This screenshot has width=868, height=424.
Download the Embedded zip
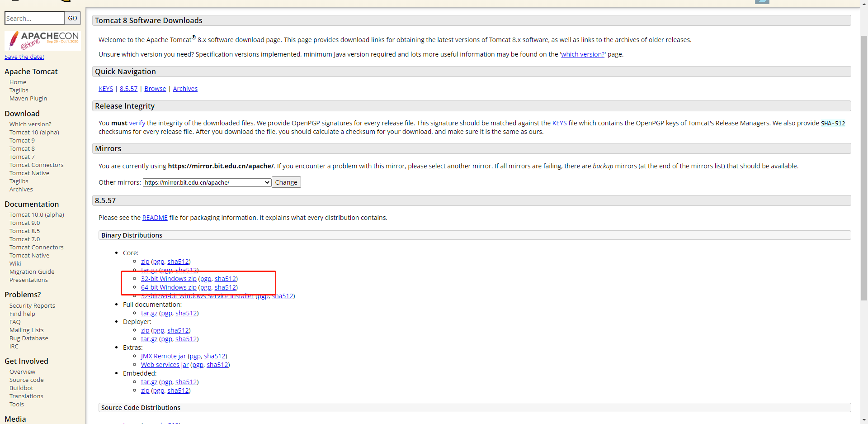point(145,391)
